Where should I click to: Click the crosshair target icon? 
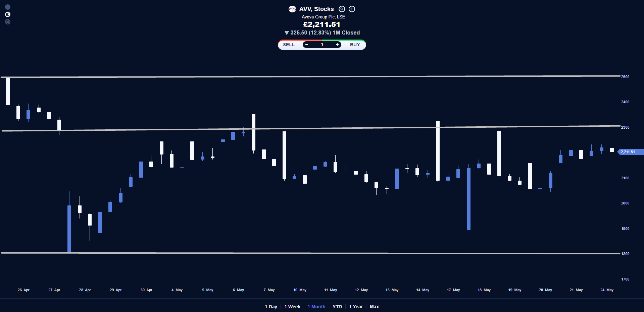click(8, 22)
